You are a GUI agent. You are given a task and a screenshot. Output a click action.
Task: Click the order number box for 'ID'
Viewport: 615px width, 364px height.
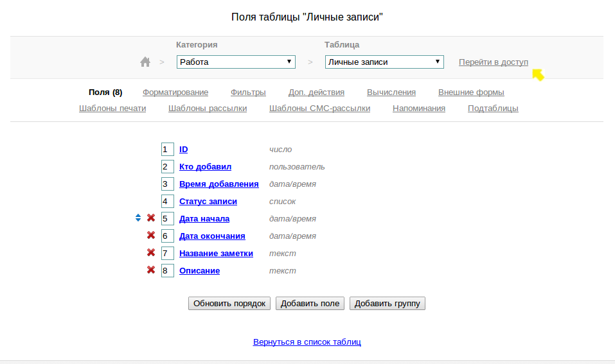(167, 150)
